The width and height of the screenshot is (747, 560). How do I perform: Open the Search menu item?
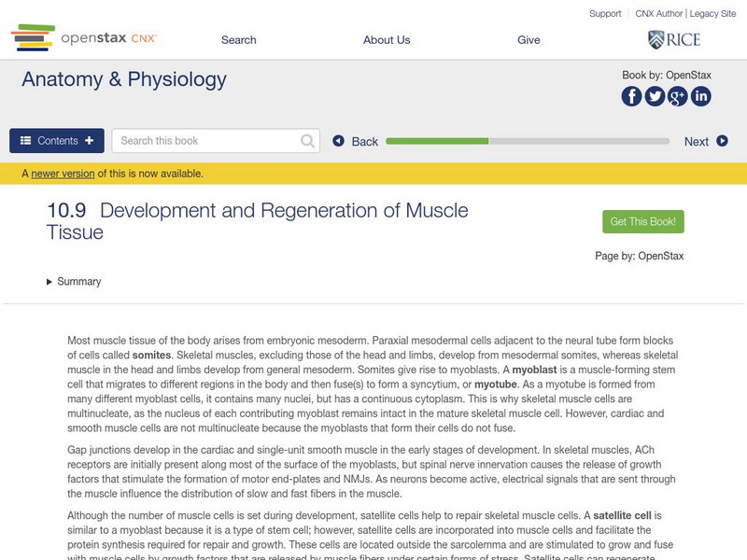[238, 40]
